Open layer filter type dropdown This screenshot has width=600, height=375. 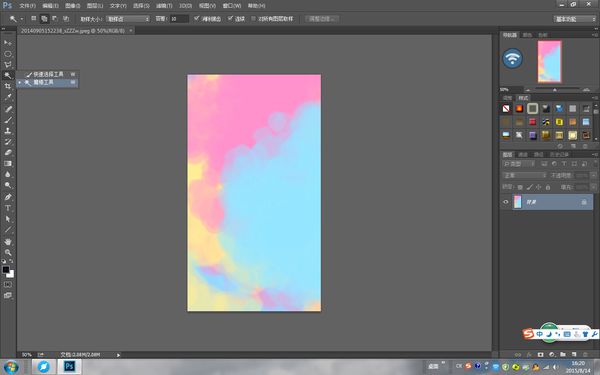tap(518, 164)
